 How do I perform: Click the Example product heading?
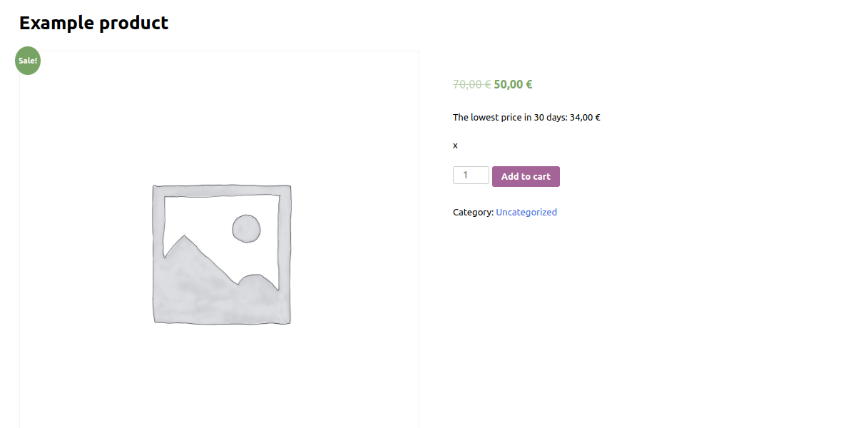(93, 23)
